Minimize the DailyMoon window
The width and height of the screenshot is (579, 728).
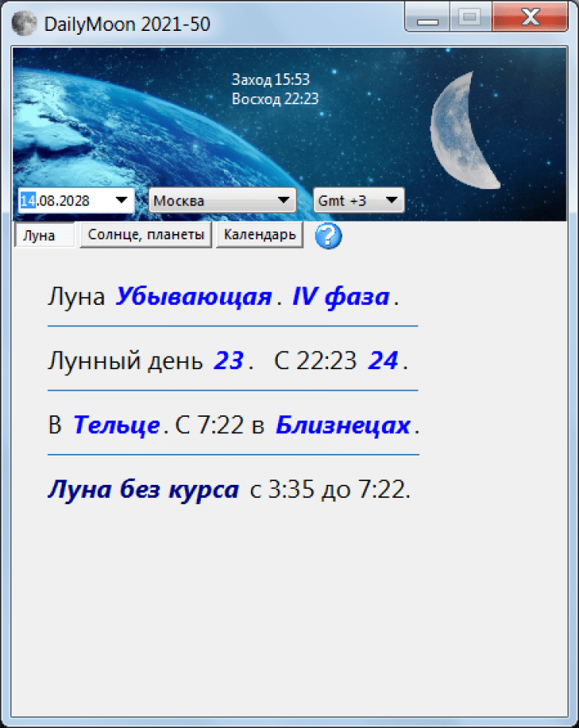428,17
